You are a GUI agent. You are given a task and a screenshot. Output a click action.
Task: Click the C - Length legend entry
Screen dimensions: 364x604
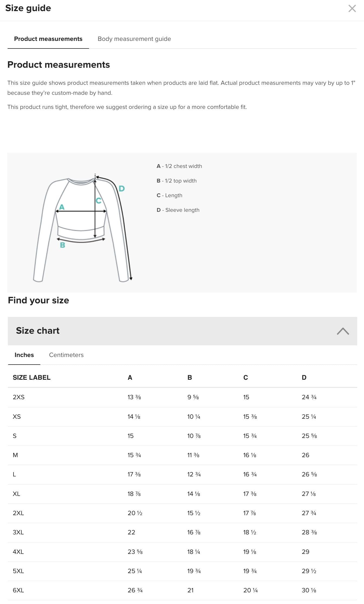169,195
